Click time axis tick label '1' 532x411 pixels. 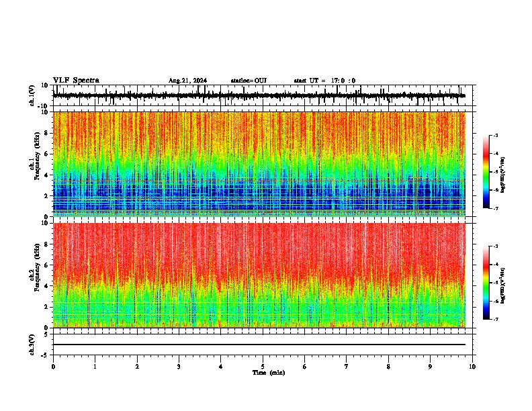pos(95,367)
